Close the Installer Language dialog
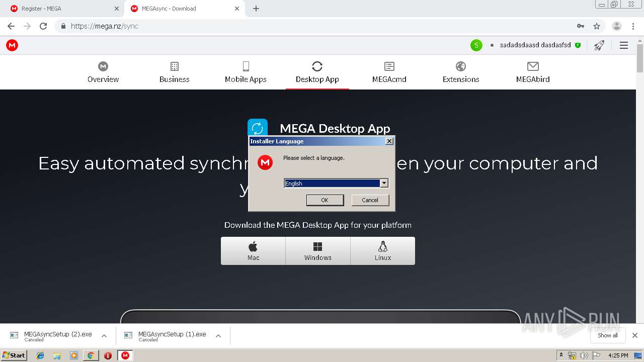Image resolution: width=644 pixels, height=362 pixels. (389, 141)
